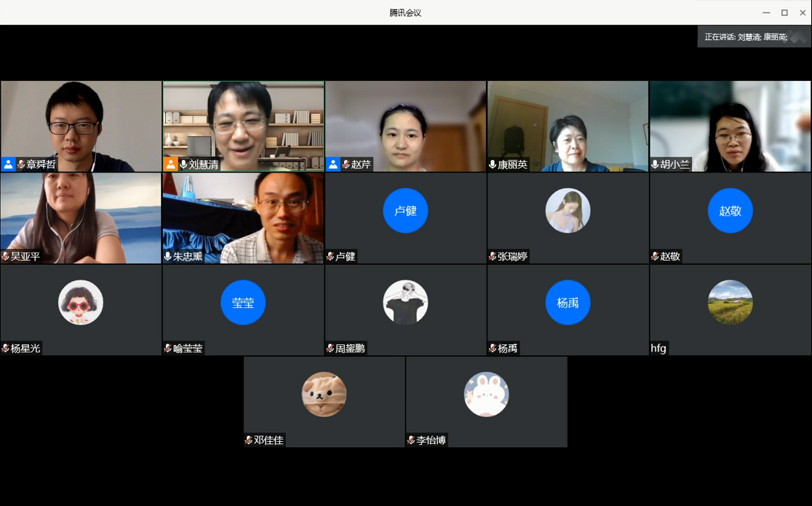
Task: Maximize the 腾讯会议 window
Action: point(784,12)
